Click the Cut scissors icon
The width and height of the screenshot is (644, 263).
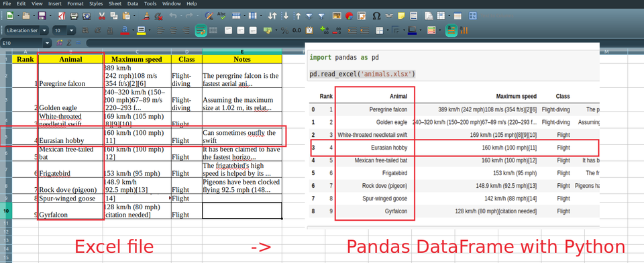click(102, 16)
